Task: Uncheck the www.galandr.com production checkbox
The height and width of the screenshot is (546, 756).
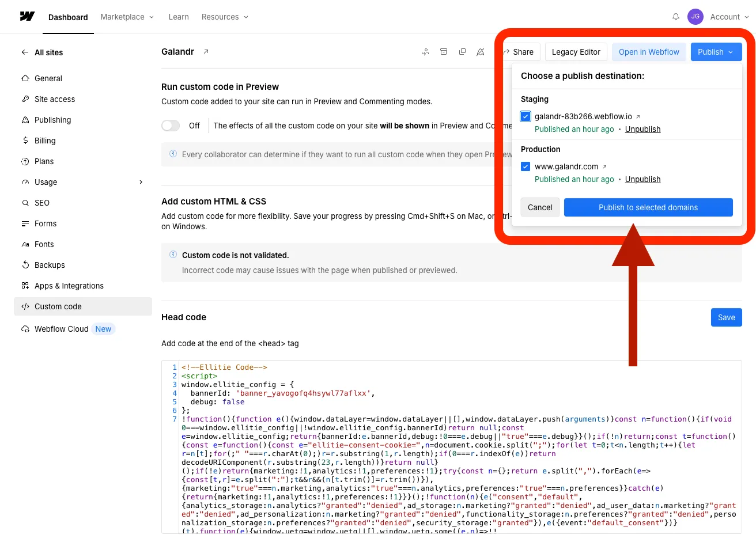Action: (525, 166)
